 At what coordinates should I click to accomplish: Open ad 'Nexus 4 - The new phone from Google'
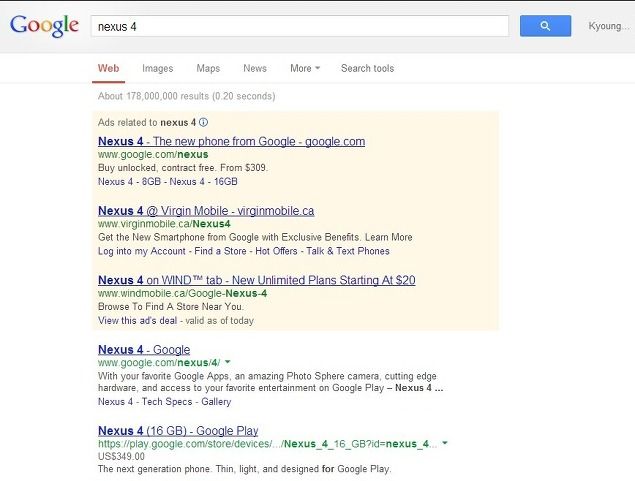(x=231, y=141)
